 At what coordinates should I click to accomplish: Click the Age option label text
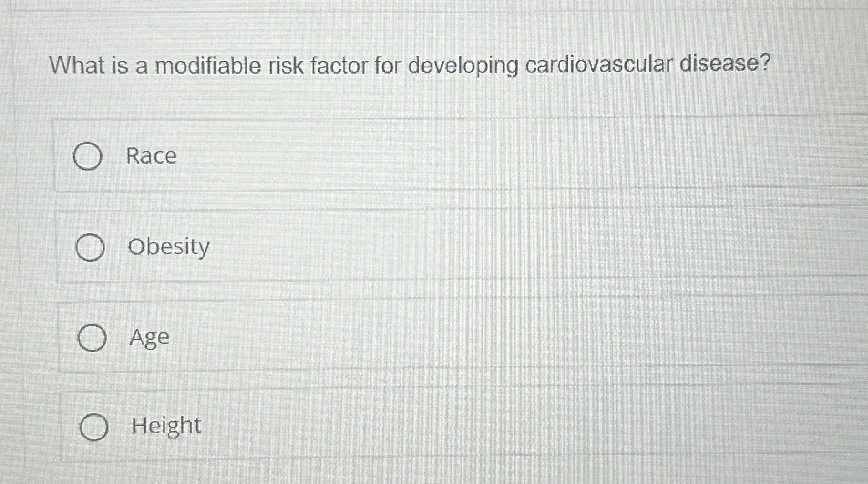tap(149, 337)
